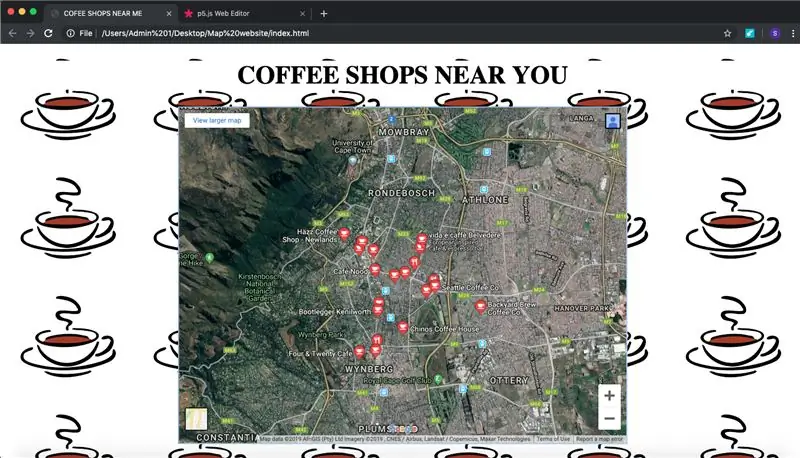Select the vida e caffe Belvedere marker
Viewport: 800px width, 458px height.
[422, 239]
